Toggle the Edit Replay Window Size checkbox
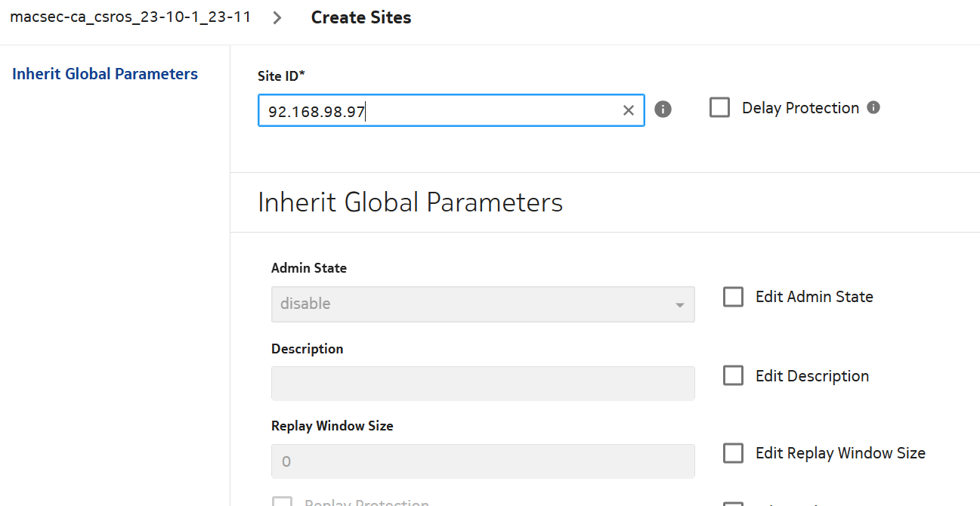 pos(733,453)
